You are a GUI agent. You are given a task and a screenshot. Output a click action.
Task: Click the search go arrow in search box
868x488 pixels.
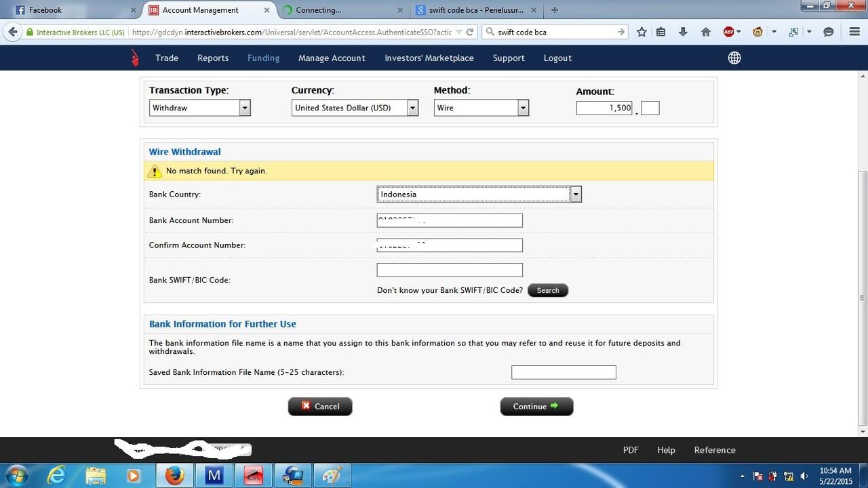click(x=621, y=32)
